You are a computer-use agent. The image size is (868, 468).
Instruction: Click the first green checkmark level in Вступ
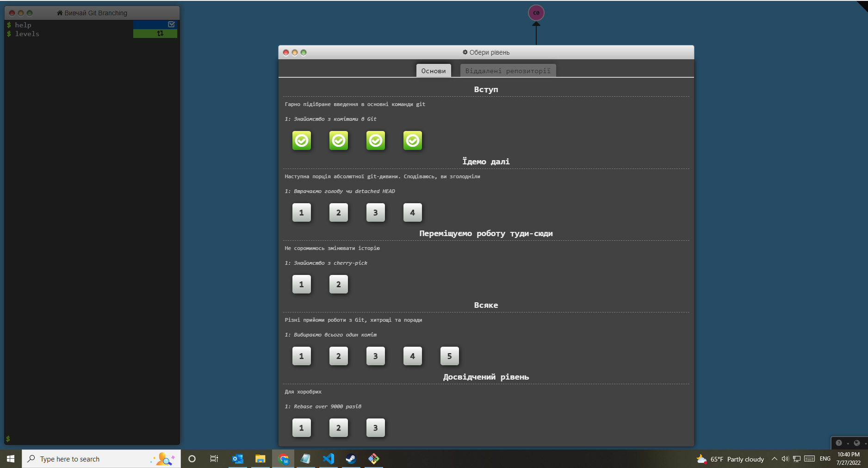[301, 141]
